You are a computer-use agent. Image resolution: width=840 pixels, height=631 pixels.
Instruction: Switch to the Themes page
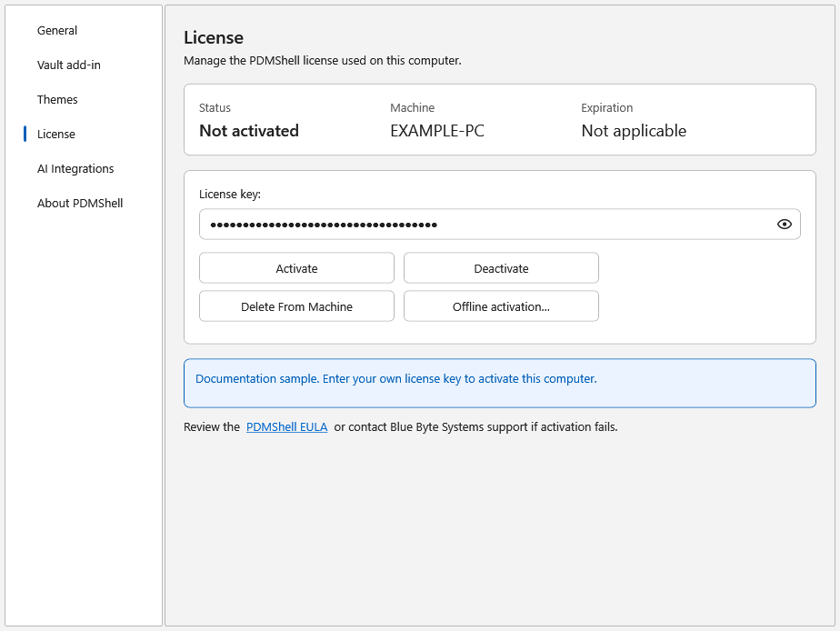pyautogui.click(x=57, y=100)
